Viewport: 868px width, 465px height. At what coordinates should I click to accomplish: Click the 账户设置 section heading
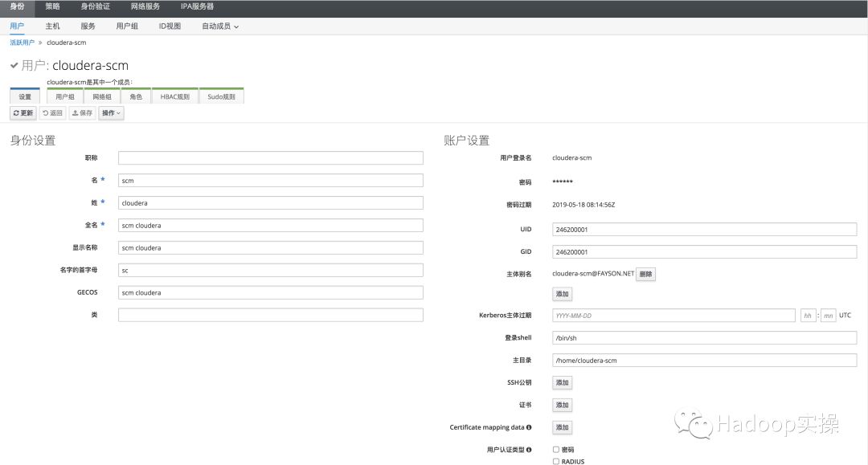pos(467,141)
